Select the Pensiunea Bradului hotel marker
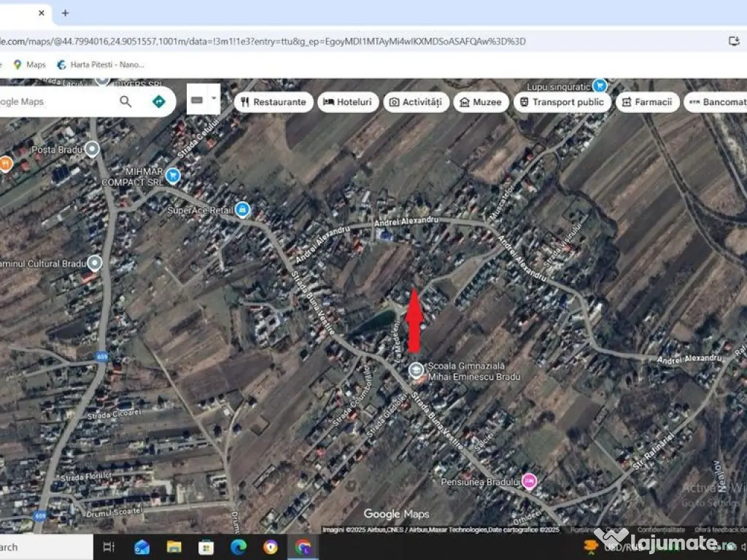The width and height of the screenshot is (747, 560). click(x=530, y=481)
